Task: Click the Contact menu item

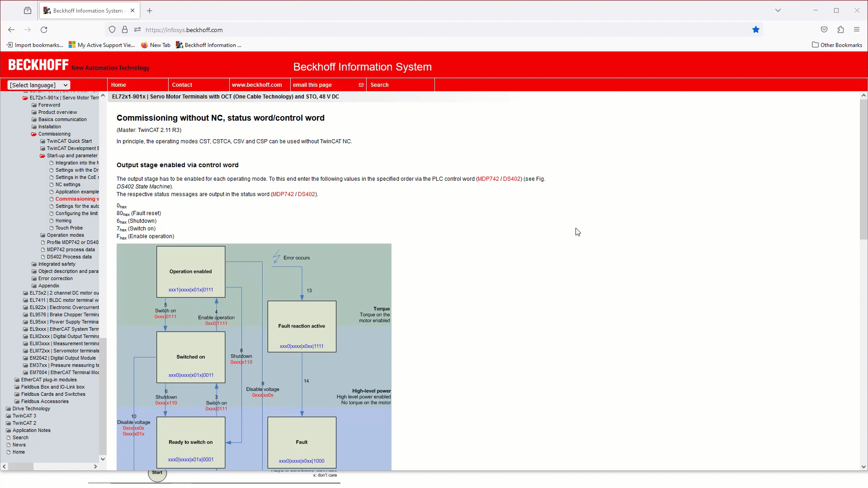Action: 182,84
